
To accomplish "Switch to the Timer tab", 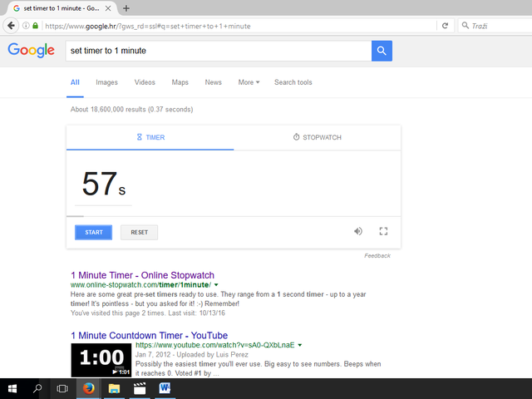I will pos(150,137).
